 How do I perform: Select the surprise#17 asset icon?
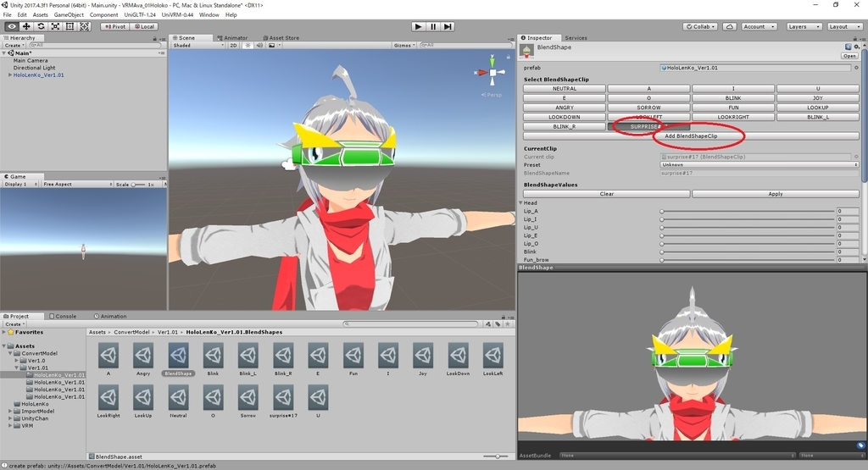pos(283,397)
